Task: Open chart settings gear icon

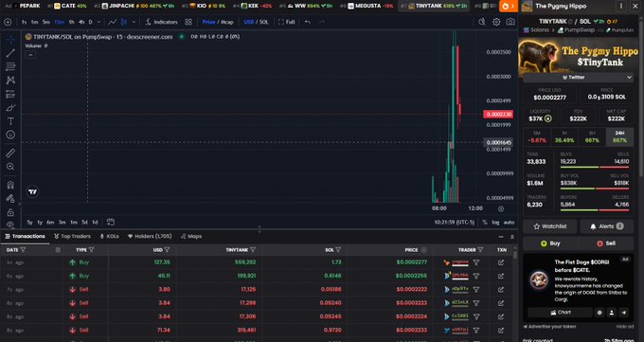Action: click(496, 22)
